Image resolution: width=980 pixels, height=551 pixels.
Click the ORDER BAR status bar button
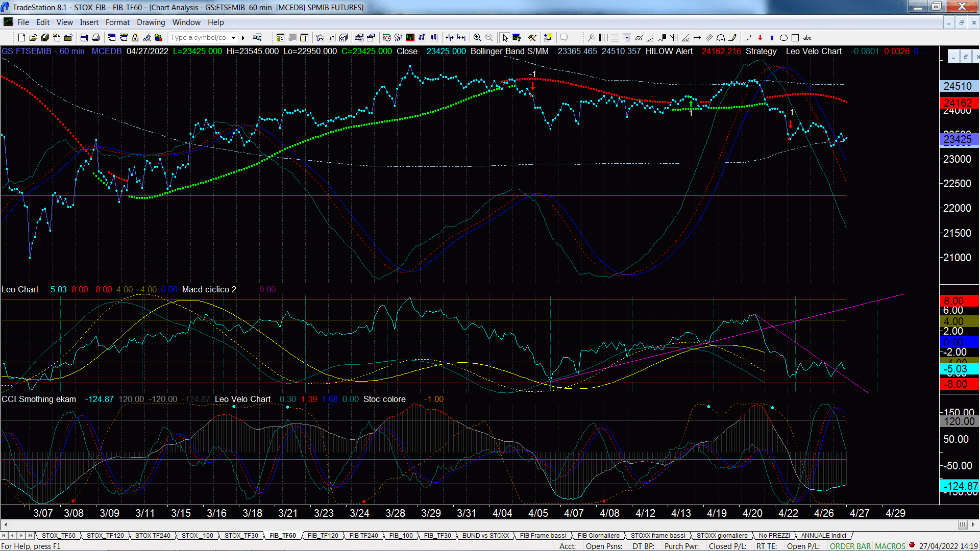[x=850, y=546]
